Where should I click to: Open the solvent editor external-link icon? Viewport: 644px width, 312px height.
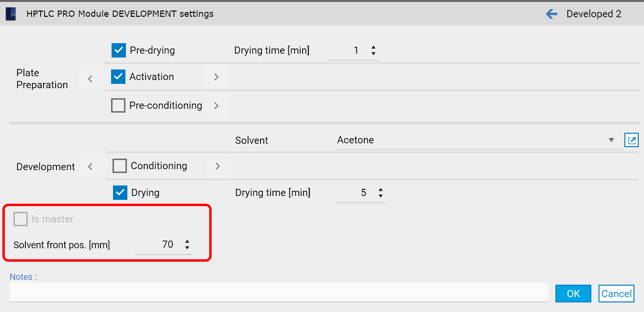point(632,140)
